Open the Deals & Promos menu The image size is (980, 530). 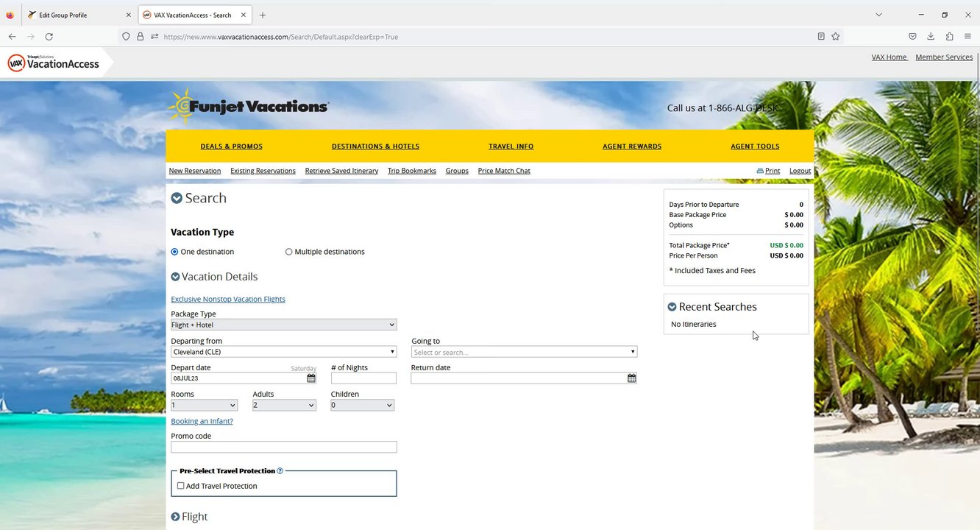coord(231,146)
